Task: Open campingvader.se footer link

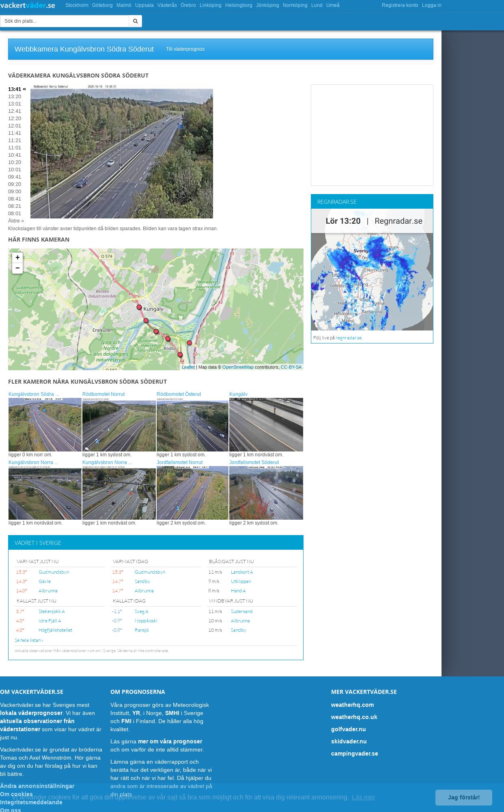Action: pos(354,754)
